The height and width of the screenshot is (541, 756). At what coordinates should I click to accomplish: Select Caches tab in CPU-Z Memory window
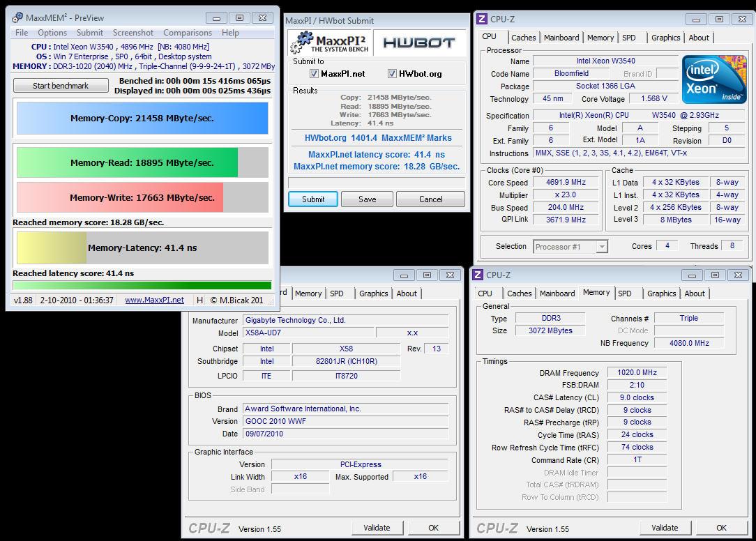point(520,294)
